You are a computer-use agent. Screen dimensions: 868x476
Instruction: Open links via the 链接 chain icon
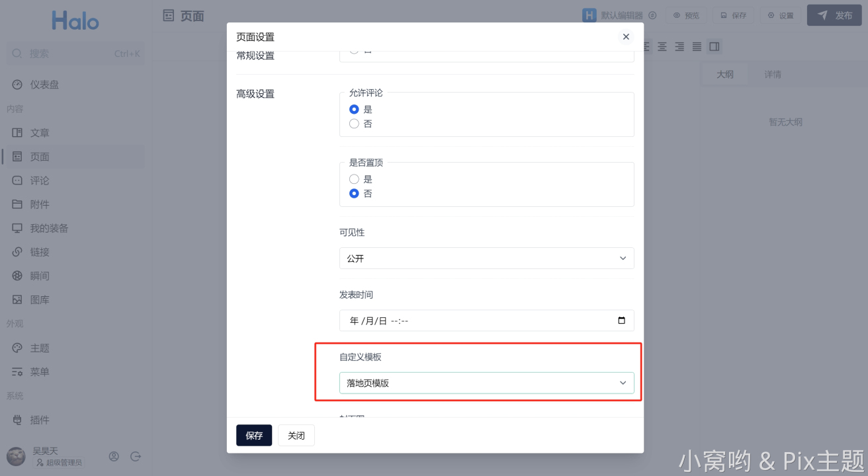tap(17, 252)
